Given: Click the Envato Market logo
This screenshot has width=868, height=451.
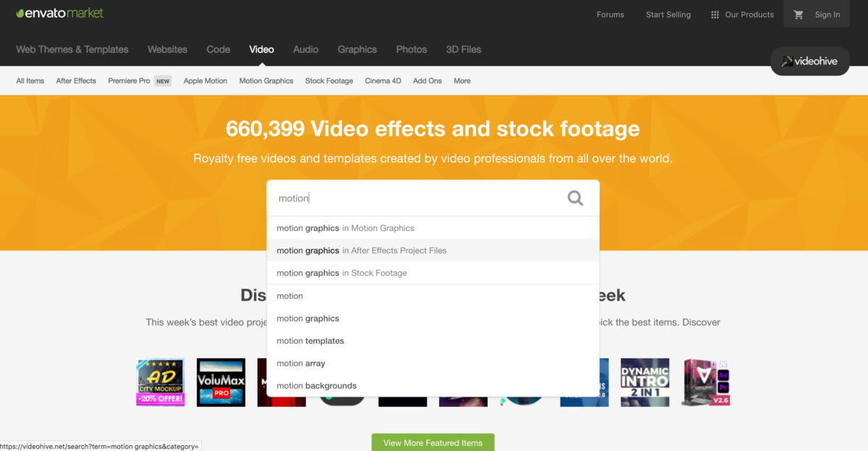Looking at the screenshot, I should click(x=60, y=13).
